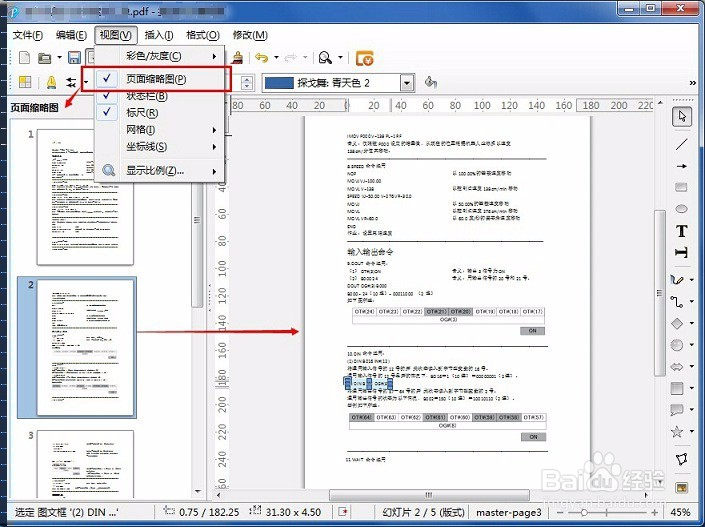Click the yellow grid layout icon
Viewport: 705px width, 527px height.
pos(25,82)
